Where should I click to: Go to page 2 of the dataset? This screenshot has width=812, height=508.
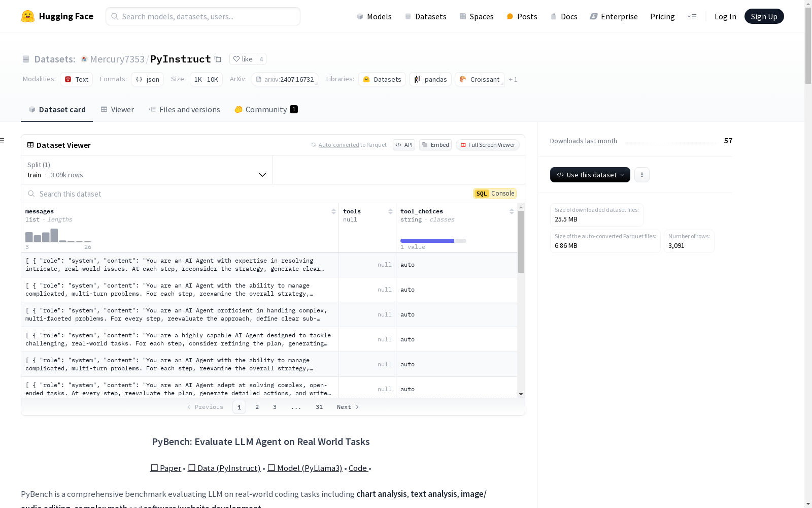coord(257,407)
